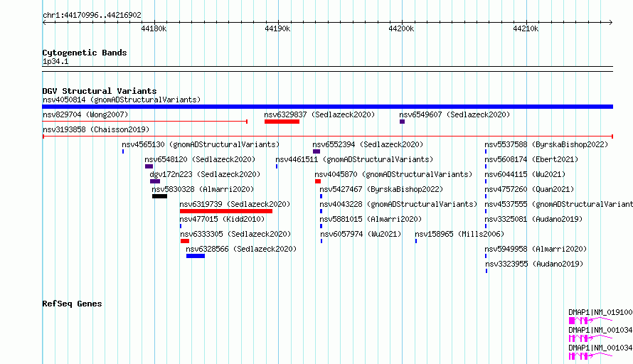Select the nsv829704 (Wong2007) variant label
Screen dimensions: 633x364
coord(85,114)
